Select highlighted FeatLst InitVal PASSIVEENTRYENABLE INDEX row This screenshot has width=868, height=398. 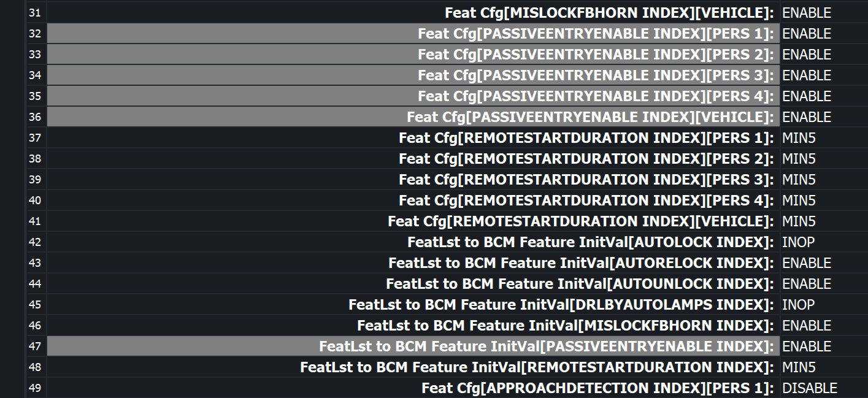(x=546, y=346)
